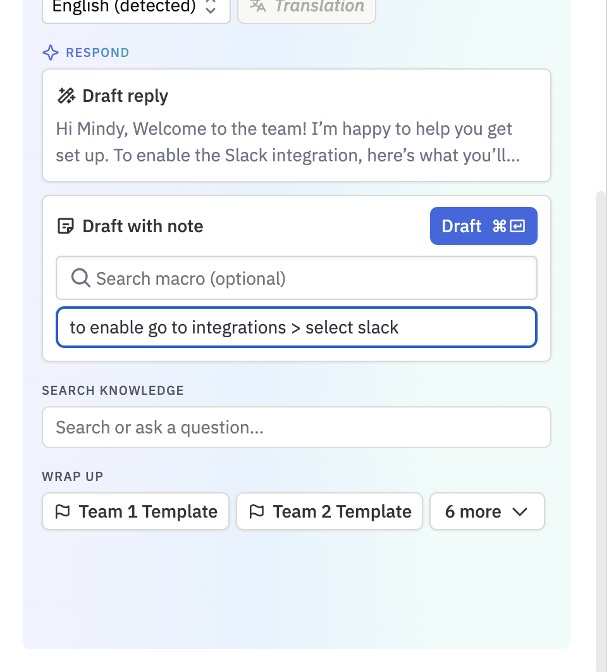Click the note field containing slack instructions
This screenshot has width=616, height=672.
[297, 327]
